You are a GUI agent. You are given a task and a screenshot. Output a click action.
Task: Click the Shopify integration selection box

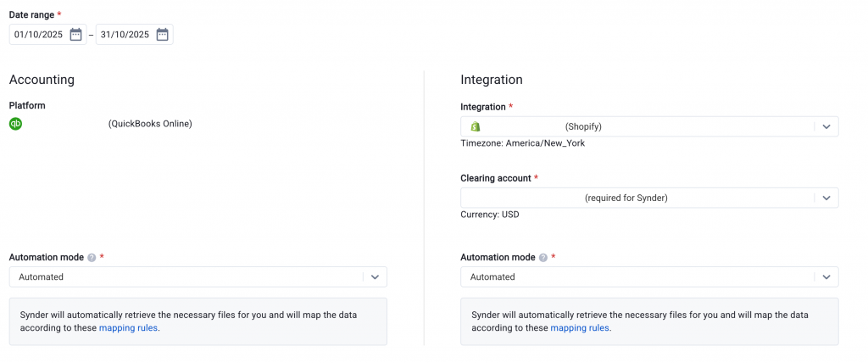[x=636, y=126]
